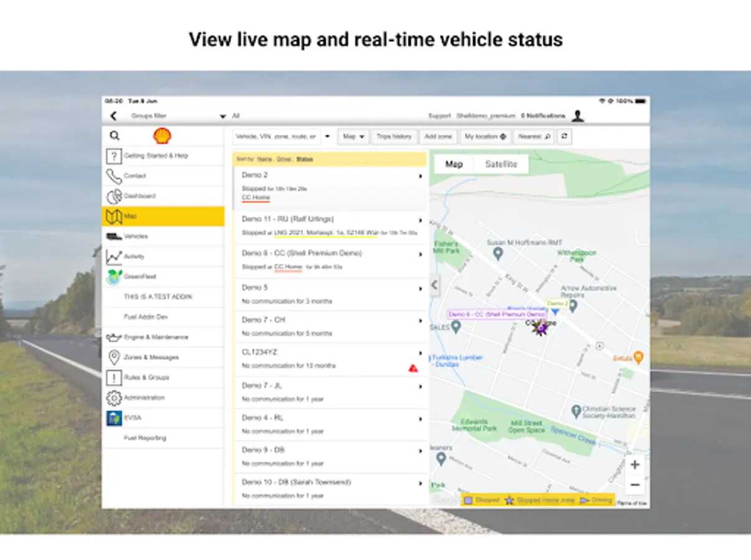Click the Add zone button
This screenshot has height=560, width=751.
(438, 136)
